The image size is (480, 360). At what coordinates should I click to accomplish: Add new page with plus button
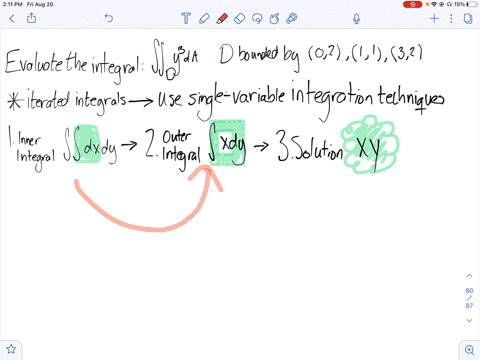434,18
